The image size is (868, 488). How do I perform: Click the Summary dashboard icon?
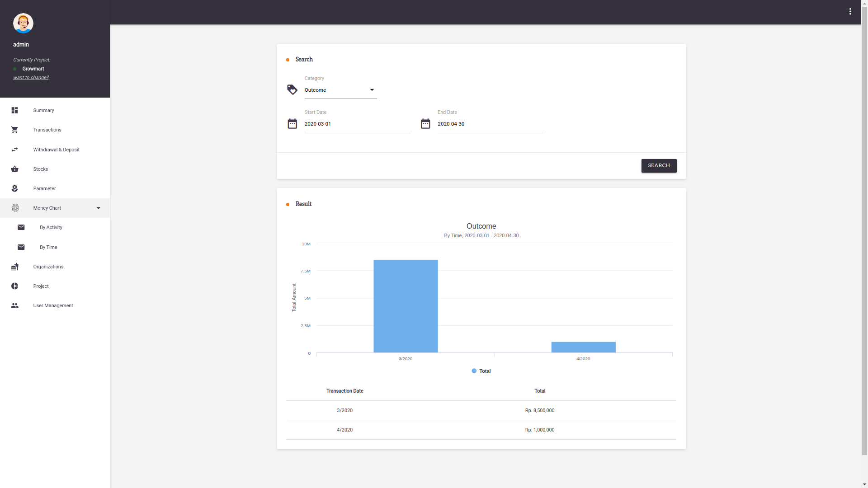tap(14, 110)
